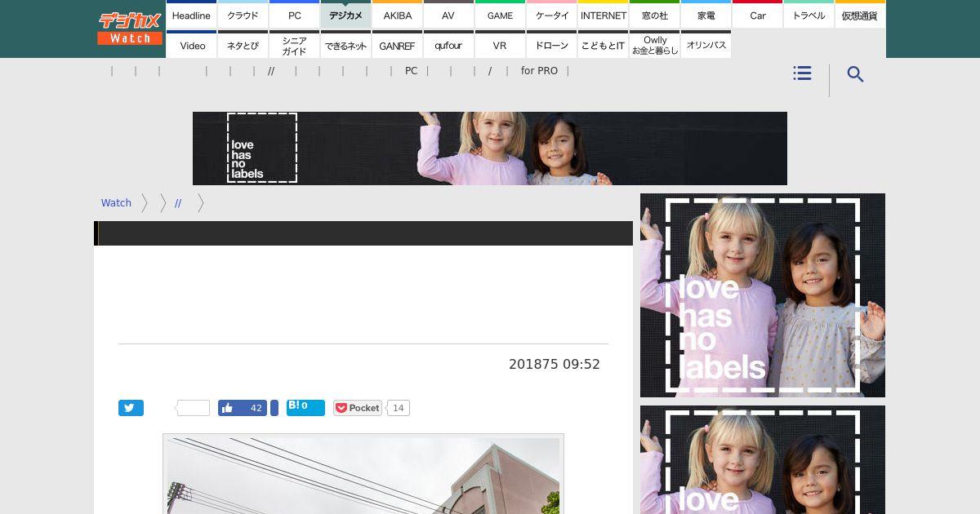Select the デジカメ tab
The width and height of the screenshot is (980, 514).
click(x=345, y=15)
